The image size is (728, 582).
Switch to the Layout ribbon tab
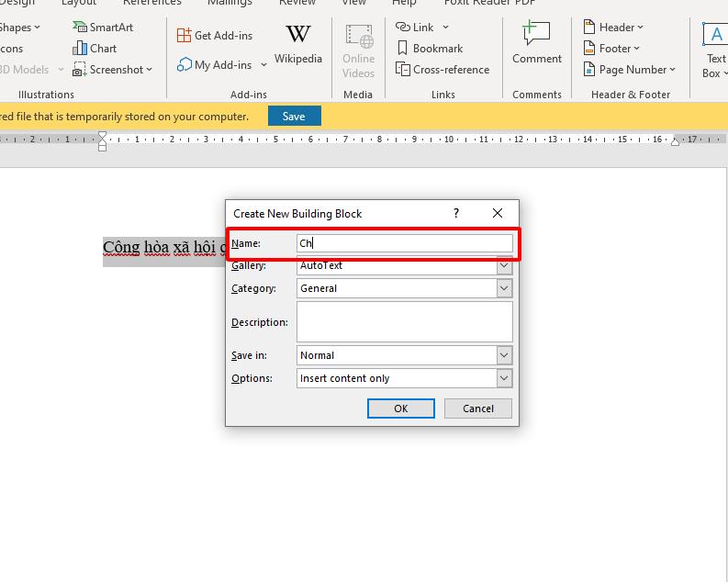79,3
